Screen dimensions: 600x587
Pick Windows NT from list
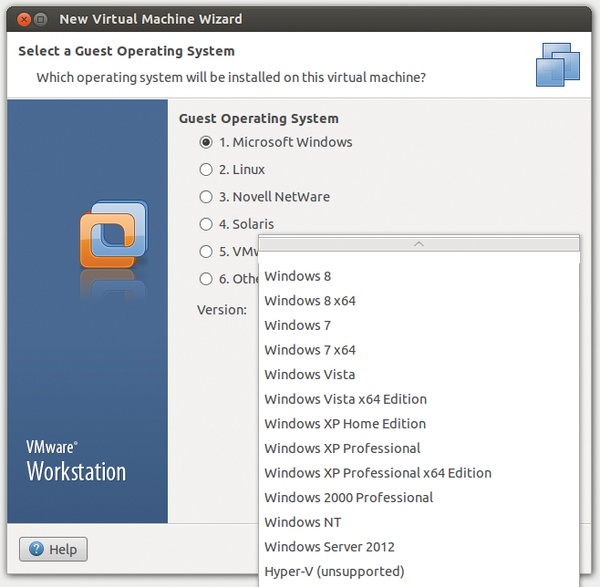(419, 522)
